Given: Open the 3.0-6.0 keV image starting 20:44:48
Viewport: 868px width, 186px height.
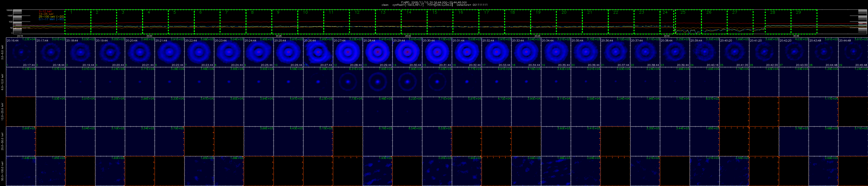Looking at the screenshot, I should tap(853, 52).
